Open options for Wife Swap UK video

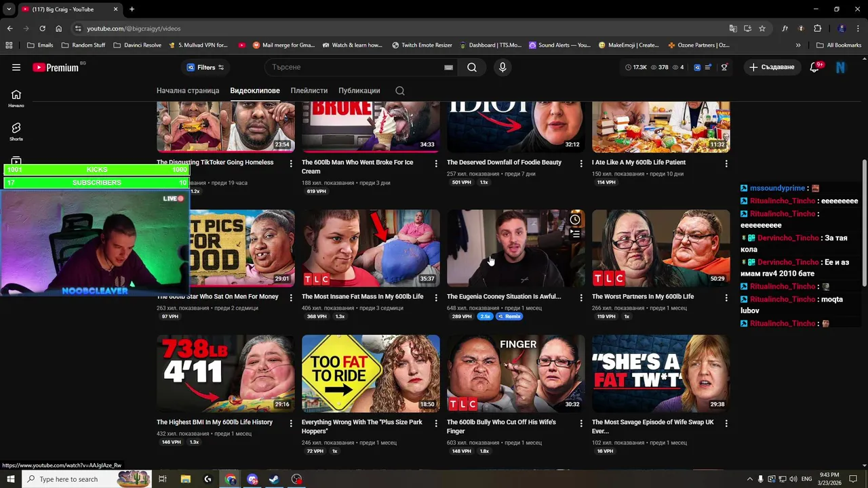[x=726, y=423]
